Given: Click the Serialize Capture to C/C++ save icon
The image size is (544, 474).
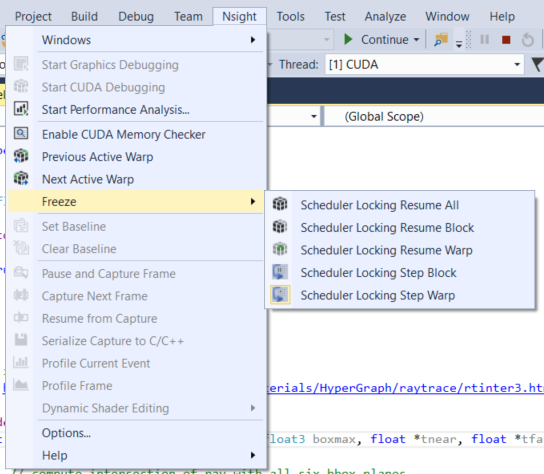Looking at the screenshot, I should (x=21, y=340).
